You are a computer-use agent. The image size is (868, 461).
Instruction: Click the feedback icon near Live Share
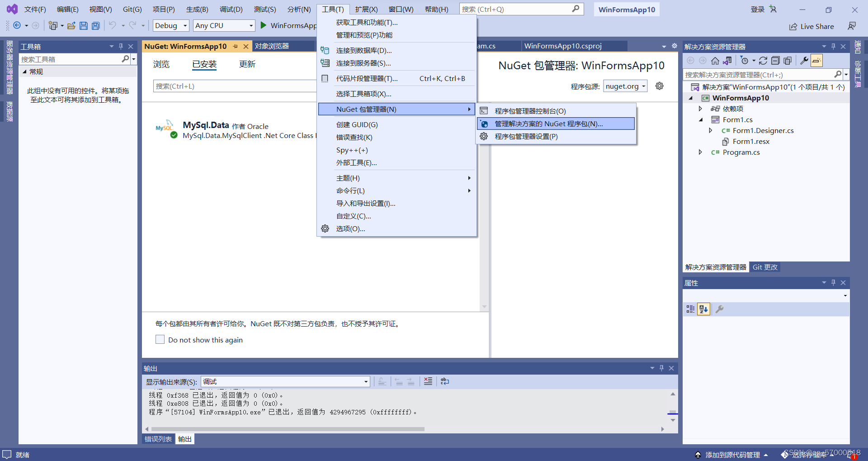pos(852,26)
